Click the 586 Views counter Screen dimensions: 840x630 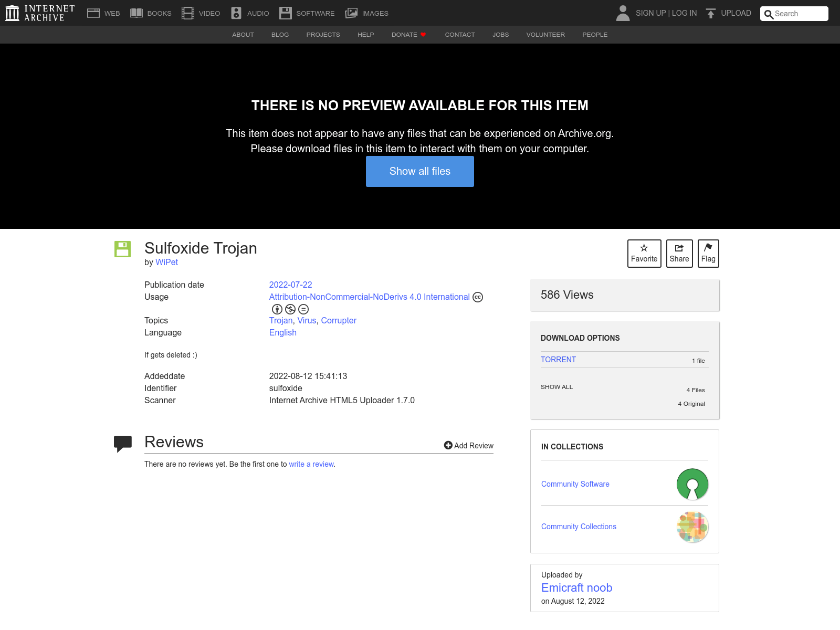pyautogui.click(x=567, y=295)
